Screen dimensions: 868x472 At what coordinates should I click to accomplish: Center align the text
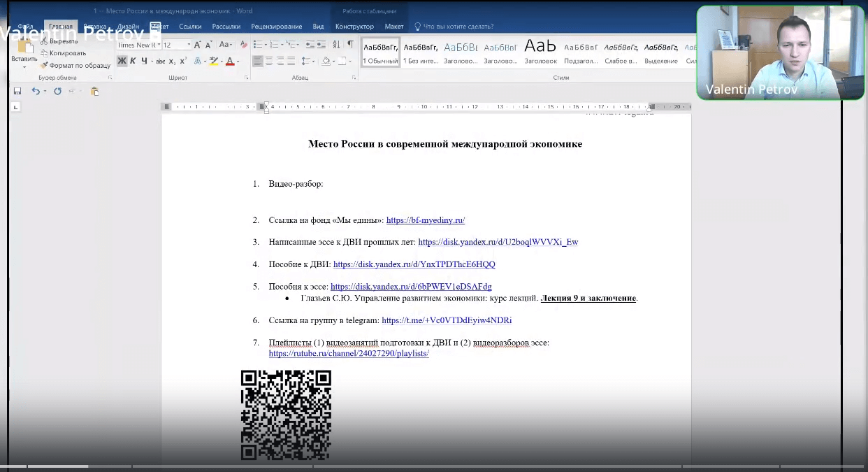point(269,62)
